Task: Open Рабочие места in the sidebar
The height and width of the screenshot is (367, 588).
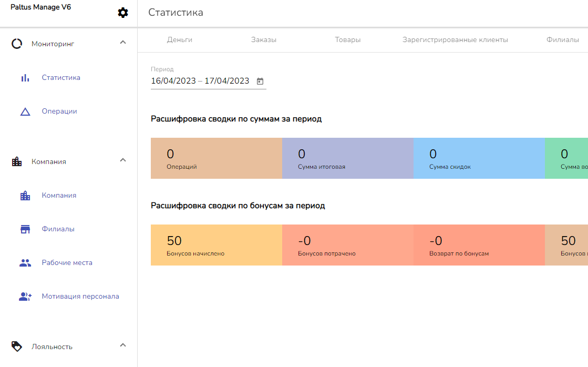Action: point(67,263)
